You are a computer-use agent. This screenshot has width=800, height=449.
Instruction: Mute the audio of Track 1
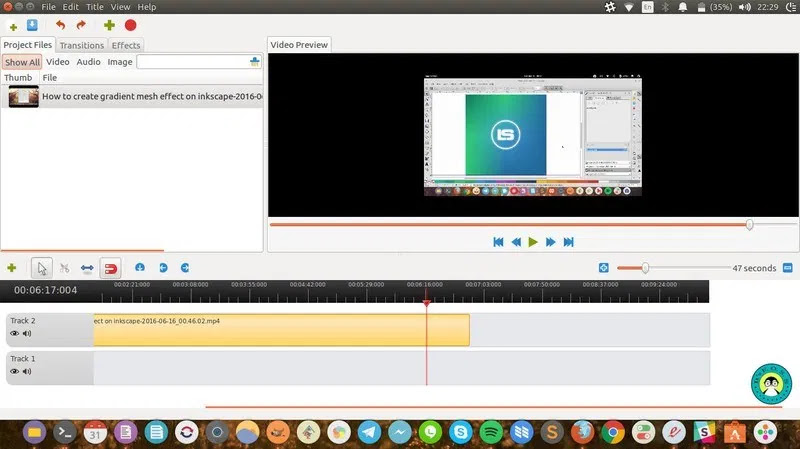(27, 371)
